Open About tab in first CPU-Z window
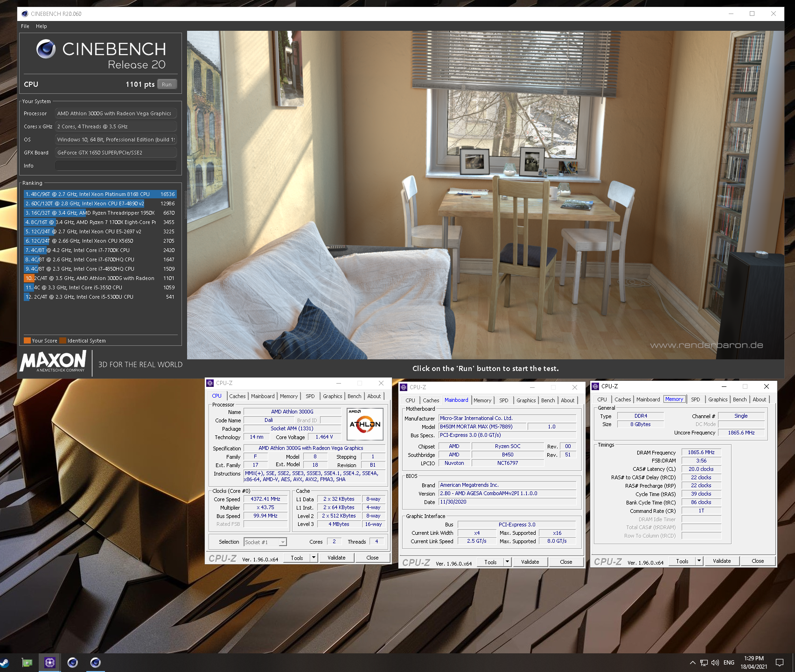This screenshot has height=672, width=795. pos(374,396)
